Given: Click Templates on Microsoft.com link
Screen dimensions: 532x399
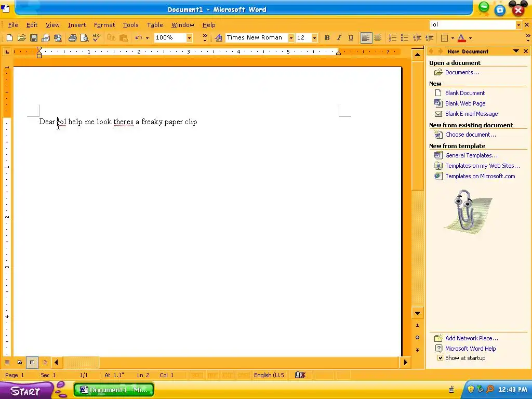Looking at the screenshot, I should coord(480,176).
